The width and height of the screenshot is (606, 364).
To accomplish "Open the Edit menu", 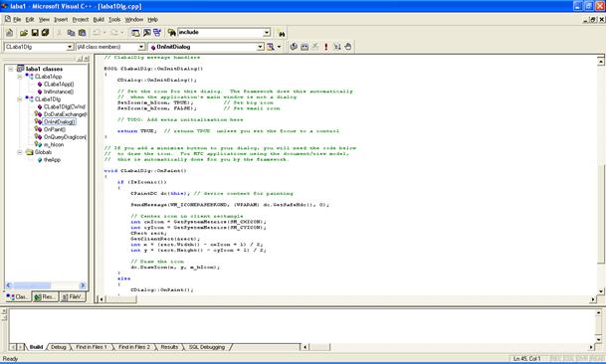I will [x=30, y=19].
